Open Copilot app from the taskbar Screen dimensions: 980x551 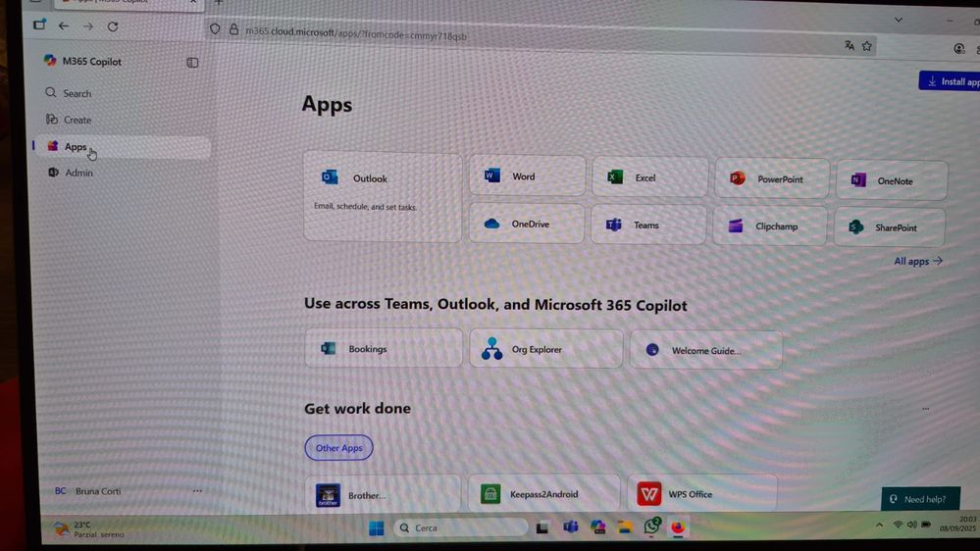(x=597, y=527)
